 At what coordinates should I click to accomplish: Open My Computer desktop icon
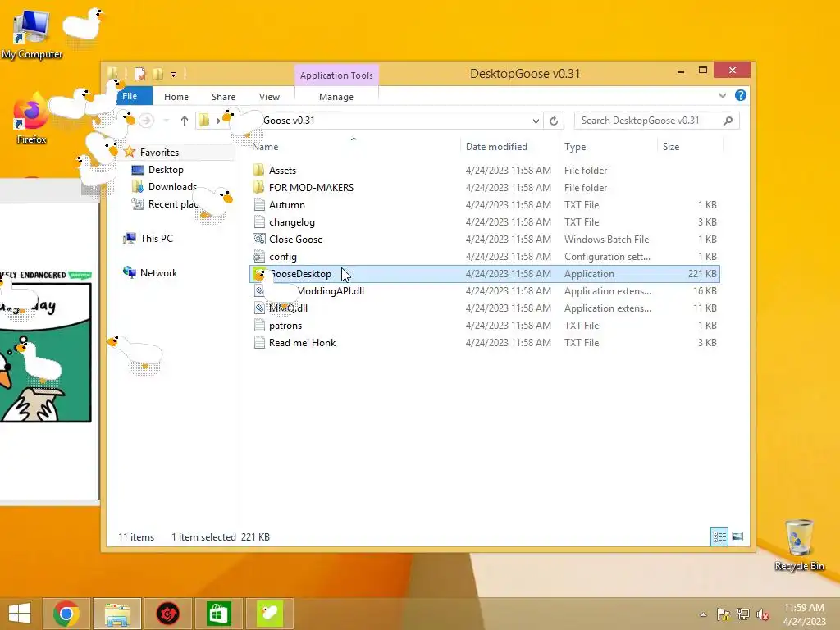coord(31,35)
